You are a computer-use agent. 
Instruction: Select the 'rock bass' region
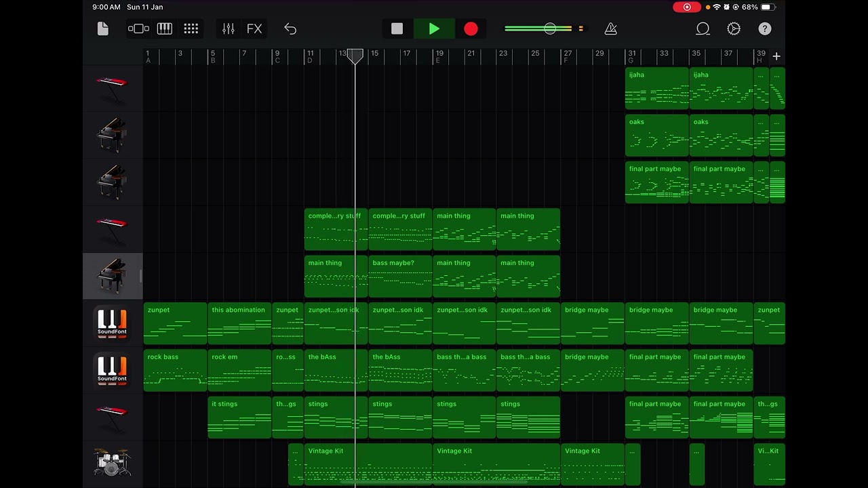point(175,370)
